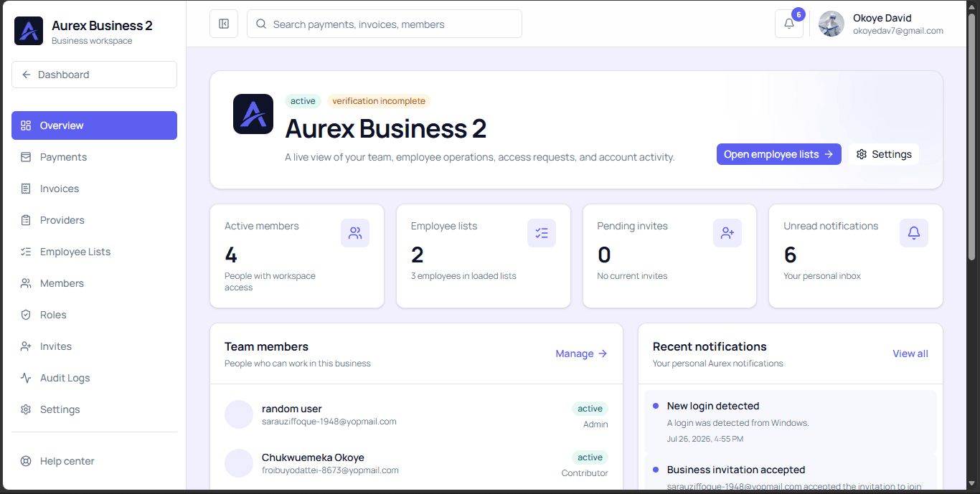
Task: Open the notifications bell with badge 6
Action: (789, 24)
